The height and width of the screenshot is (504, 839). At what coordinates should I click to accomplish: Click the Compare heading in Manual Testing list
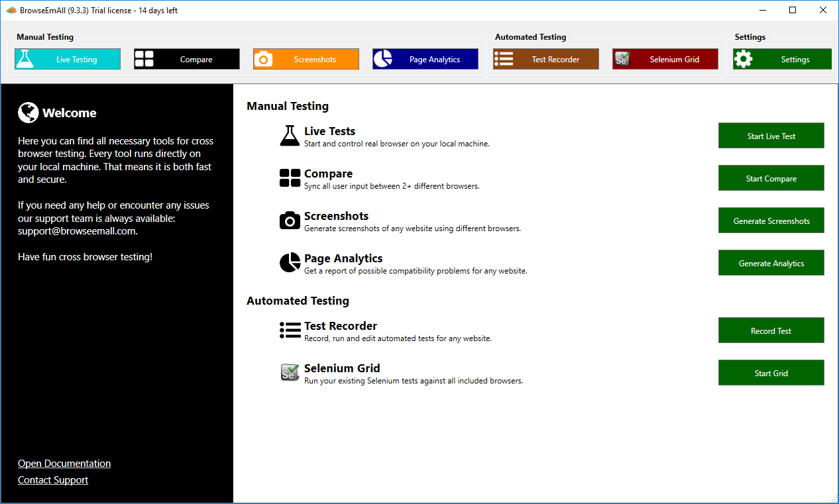click(x=328, y=174)
